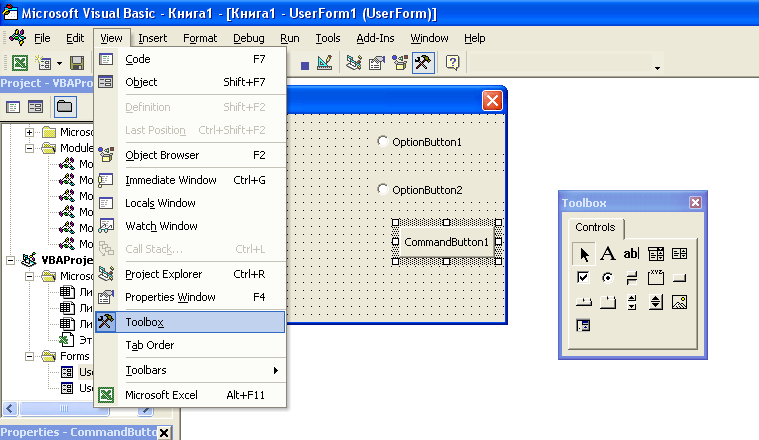The height and width of the screenshot is (440, 759).
Task: Choose Code from the View menu
Action: pos(191,59)
